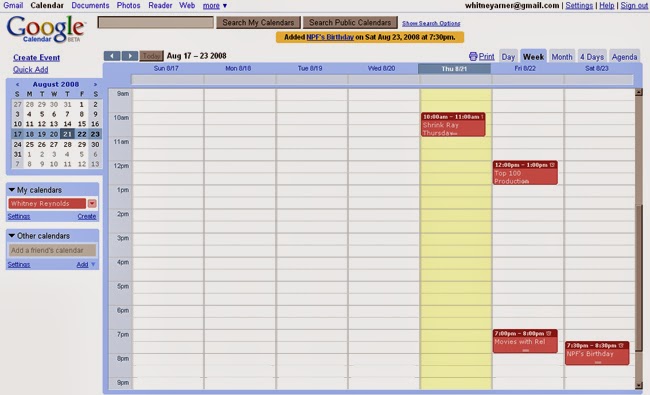The height and width of the screenshot is (395, 650).
Task: Go to previous week arrow button
Action: tap(112, 56)
